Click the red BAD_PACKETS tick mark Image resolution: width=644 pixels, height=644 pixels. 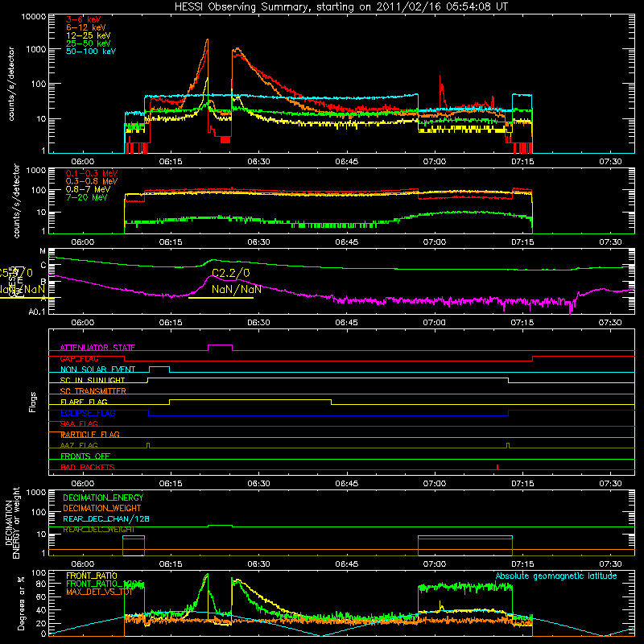click(497, 467)
